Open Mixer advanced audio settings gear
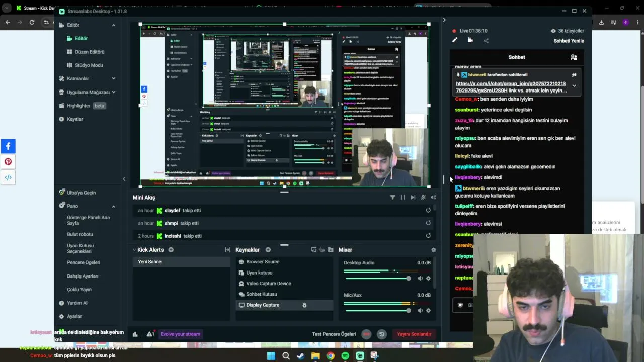This screenshot has height=362, width=644. click(x=433, y=250)
